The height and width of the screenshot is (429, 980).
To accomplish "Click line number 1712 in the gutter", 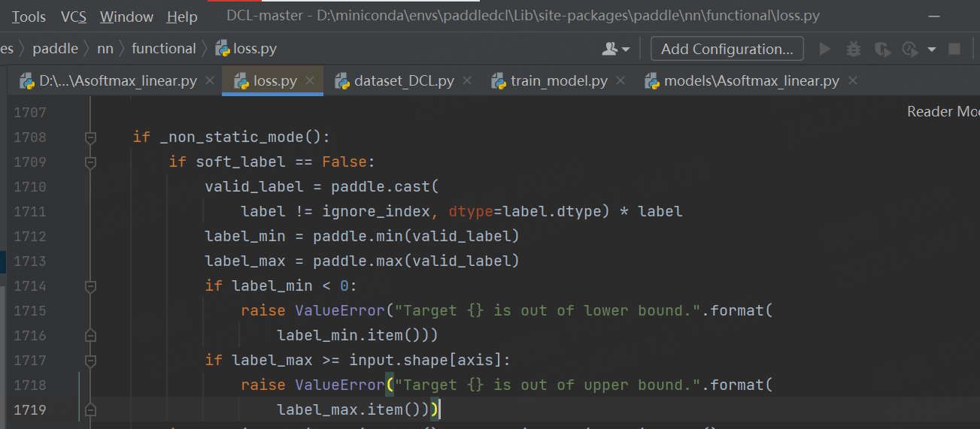I will (x=29, y=237).
